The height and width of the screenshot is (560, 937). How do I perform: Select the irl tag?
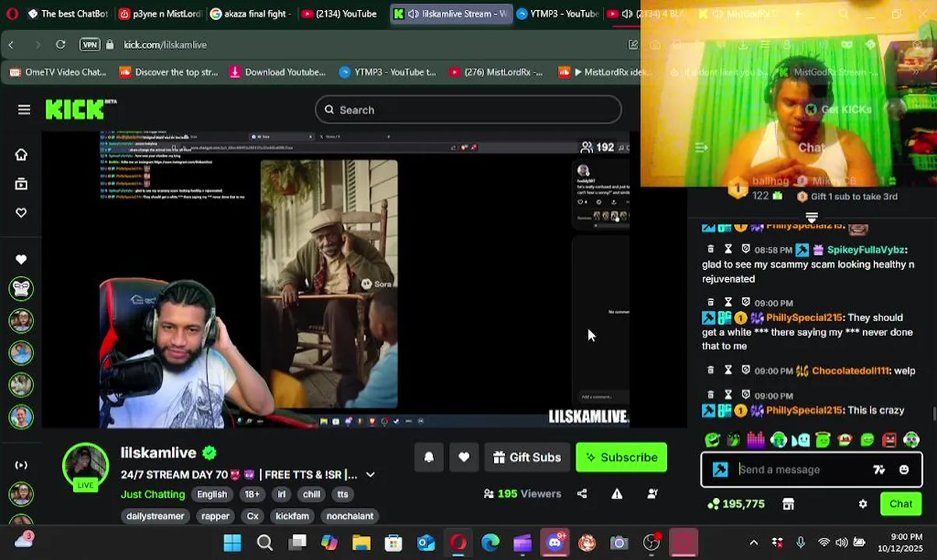282,494
